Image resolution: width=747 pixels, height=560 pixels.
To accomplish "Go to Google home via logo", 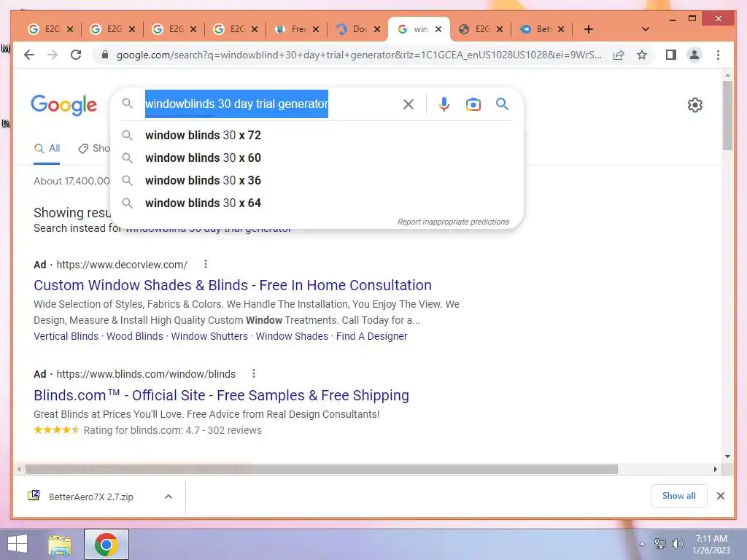I will pyautogui.click(x=64, y=105).
